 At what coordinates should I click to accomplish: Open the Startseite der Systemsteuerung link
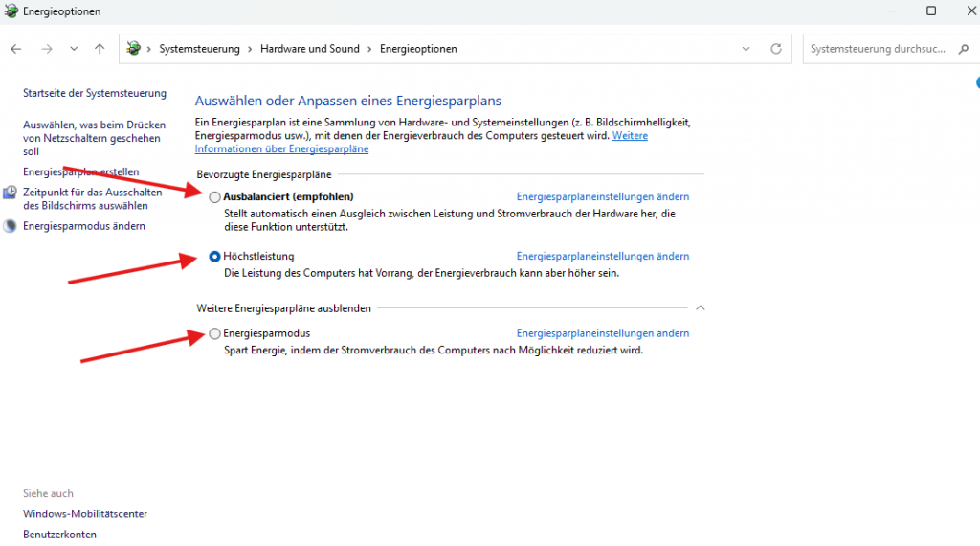coord(94,93)
